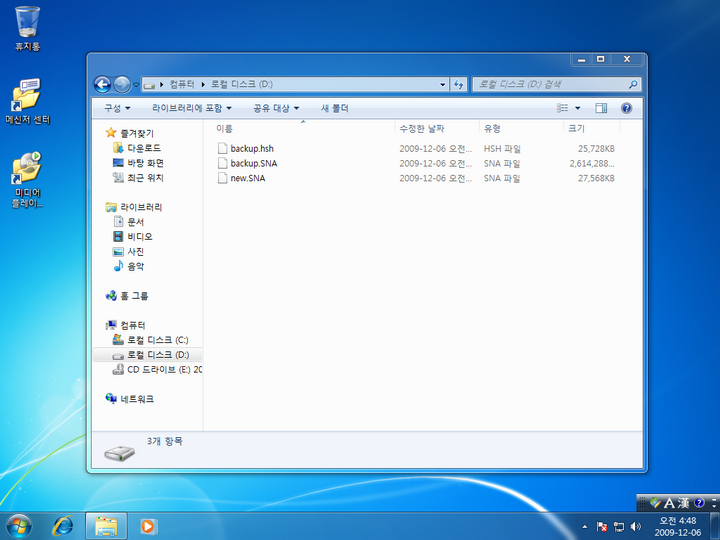Open the volume speaker tray icon

point(636,527)
